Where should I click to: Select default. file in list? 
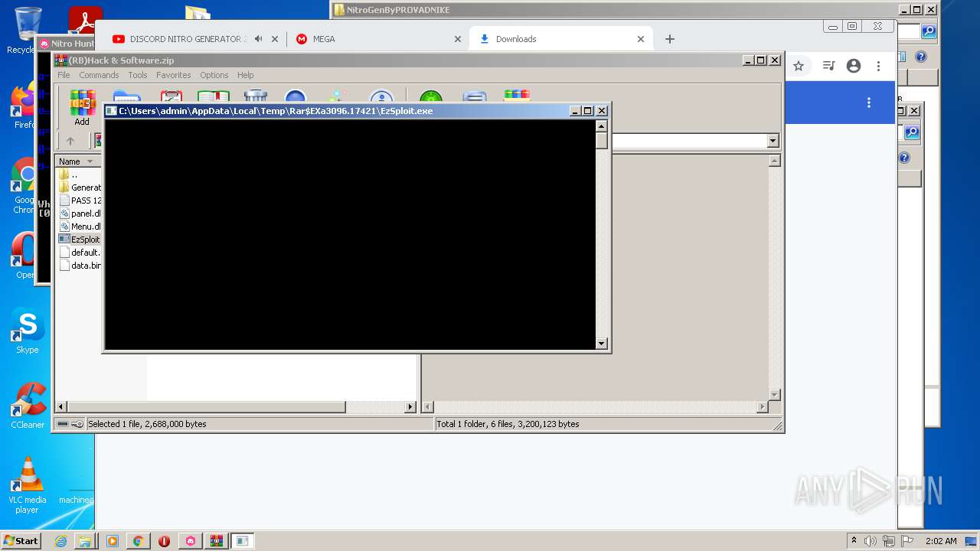tap(80, 253)
